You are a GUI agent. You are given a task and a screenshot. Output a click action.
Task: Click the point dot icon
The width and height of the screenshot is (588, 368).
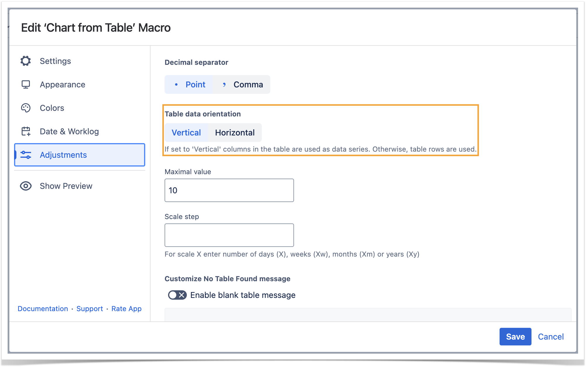click(176, 84)
